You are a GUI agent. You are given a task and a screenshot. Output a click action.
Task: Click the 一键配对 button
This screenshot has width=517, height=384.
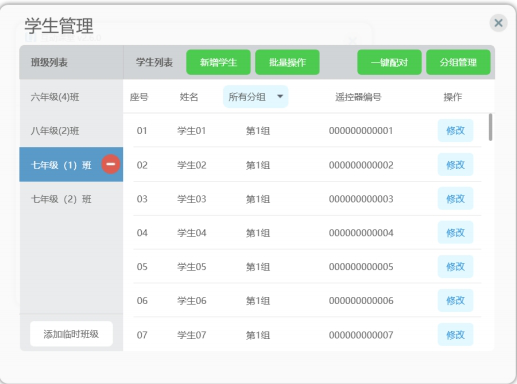click(x=389, y=62)
